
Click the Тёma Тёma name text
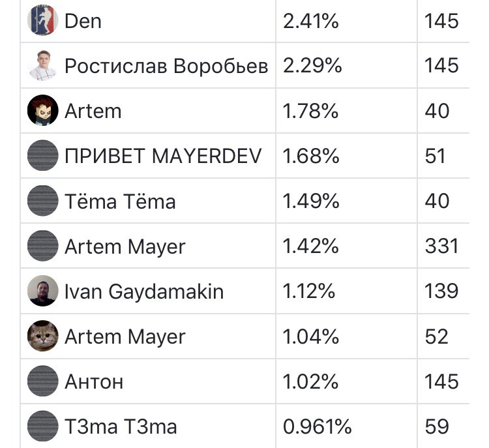[x=120, y=201]
